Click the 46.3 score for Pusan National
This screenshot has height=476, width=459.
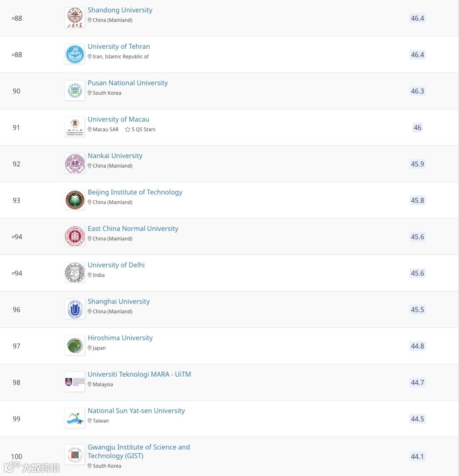coord(417,91)
